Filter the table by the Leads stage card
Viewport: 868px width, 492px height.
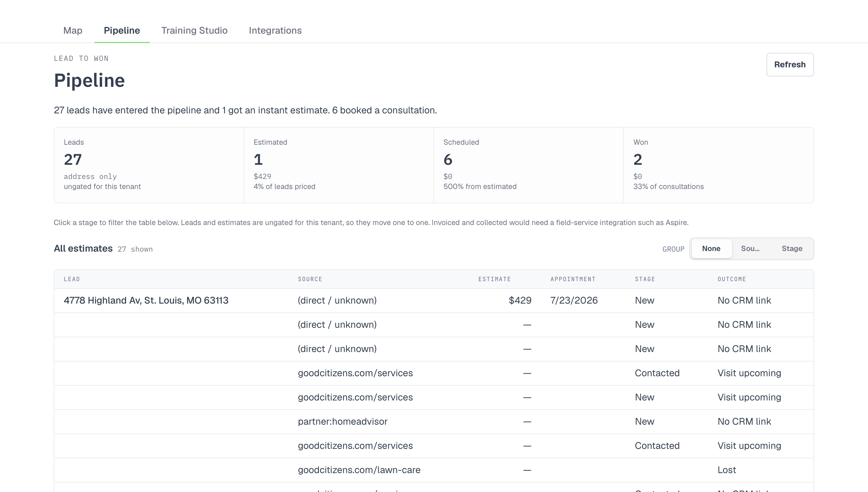149,165
